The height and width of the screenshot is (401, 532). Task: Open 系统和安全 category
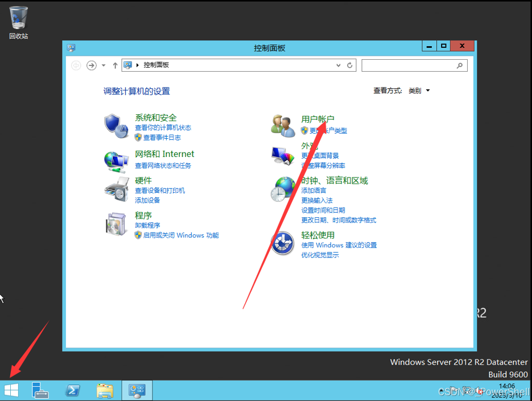156,118
